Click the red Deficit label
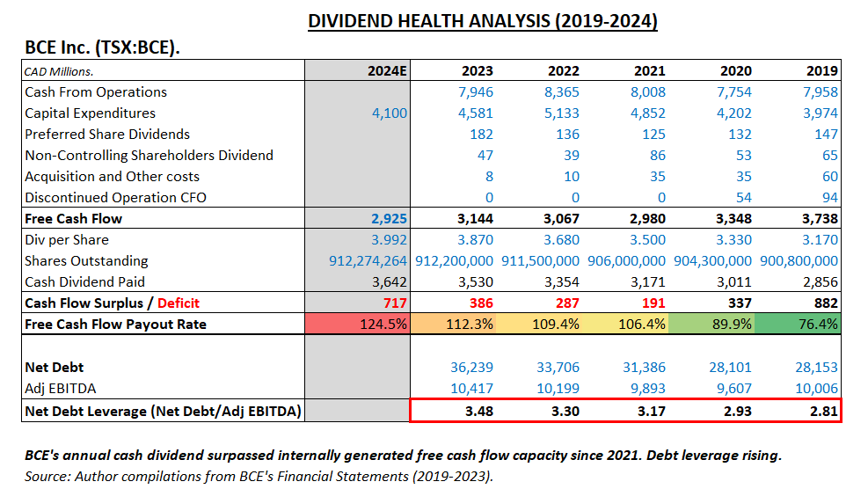The height and width of the screenshot is (489, 868). (x=172, y=303)
